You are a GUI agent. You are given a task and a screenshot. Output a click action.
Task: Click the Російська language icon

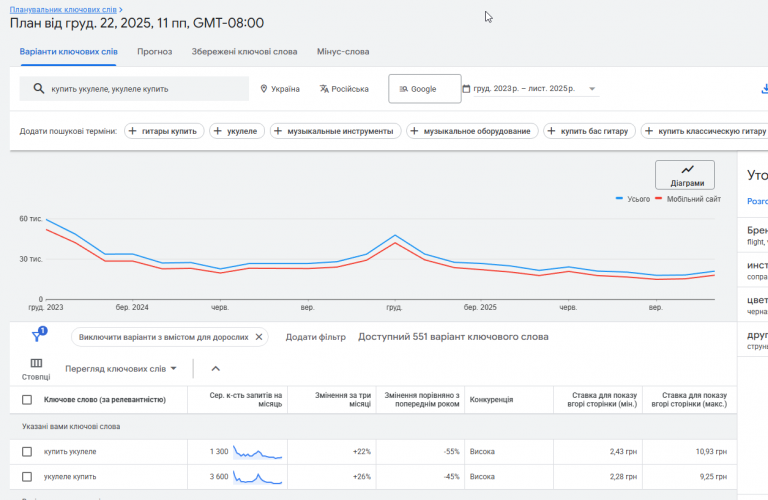coord(324,89)
